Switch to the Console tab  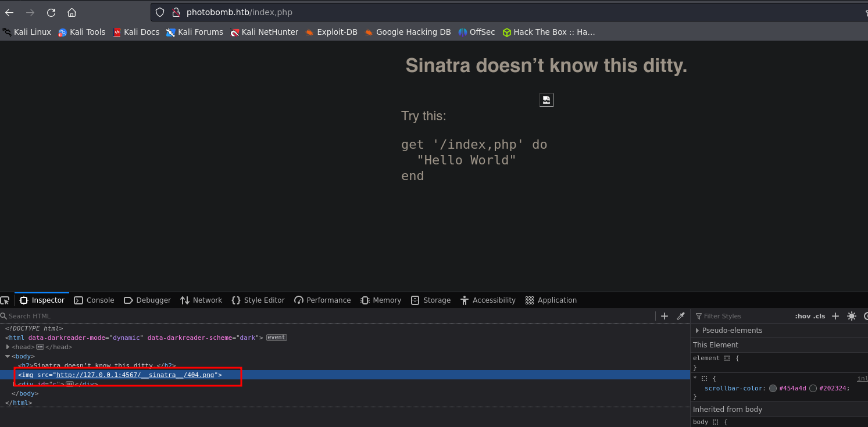click(94, 300)
